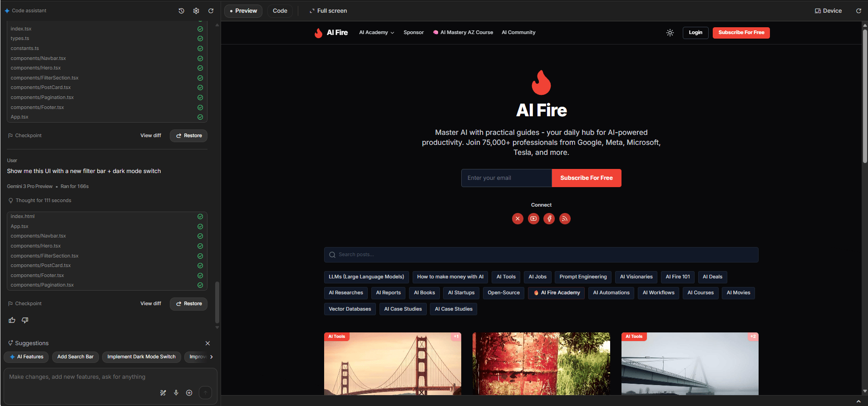Click the green check next to types.ts

tap(200, 39)
